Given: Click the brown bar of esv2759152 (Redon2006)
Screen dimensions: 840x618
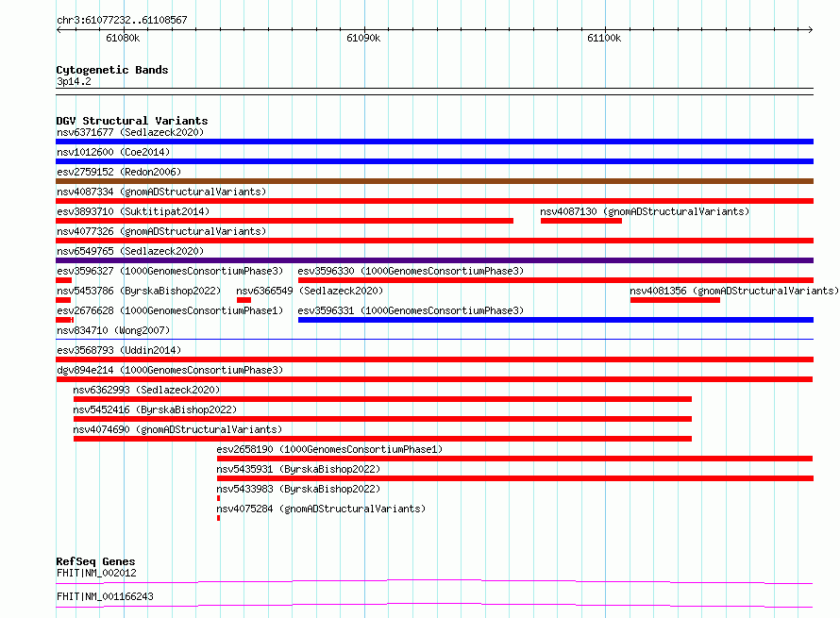Looking at the screenshot, I should [434, 181].
